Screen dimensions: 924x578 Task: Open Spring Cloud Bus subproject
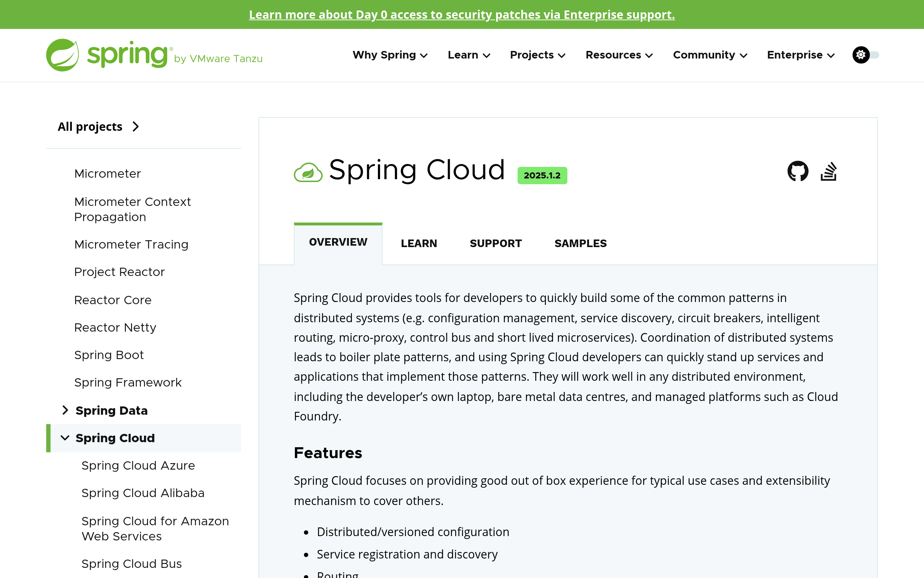[x=132, y=564]
